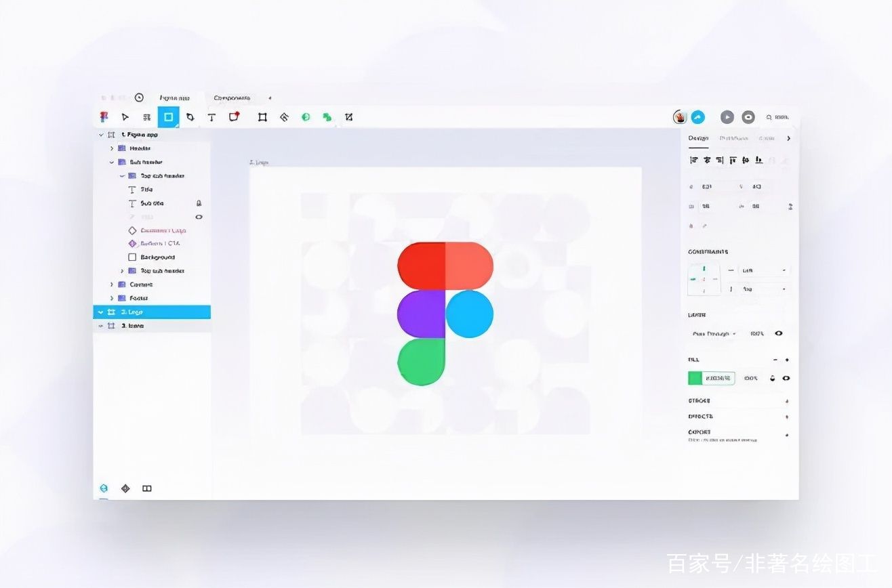Collapse the Sub header group
The width and height of the screenshot is (892, 588).
coord(112,162)
